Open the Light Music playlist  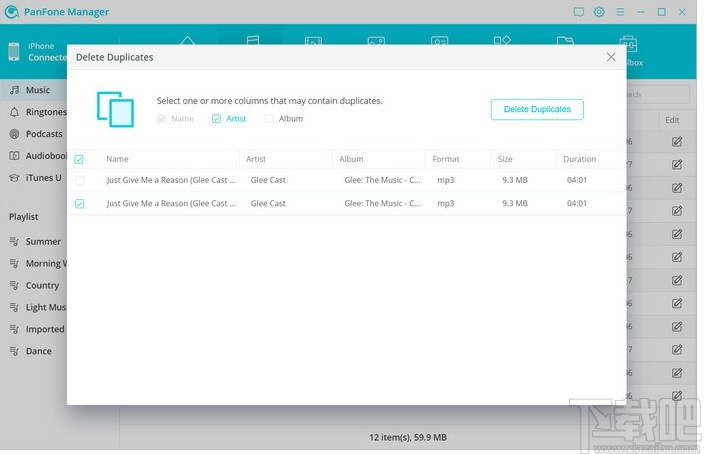[34, 308]
